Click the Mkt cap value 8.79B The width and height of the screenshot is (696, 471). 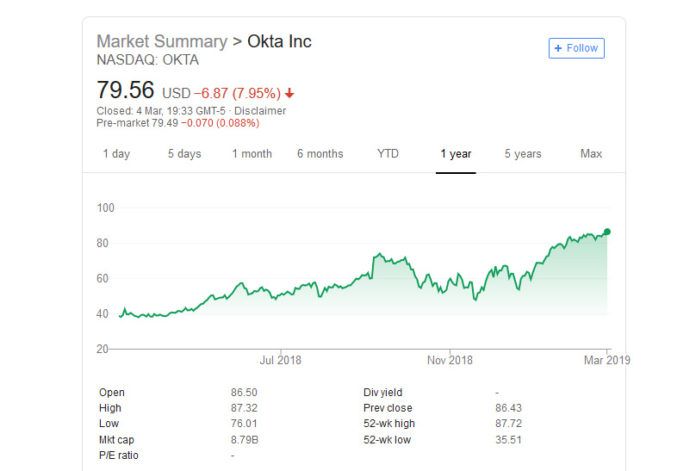pyautogui.click(x=244, y=440)
